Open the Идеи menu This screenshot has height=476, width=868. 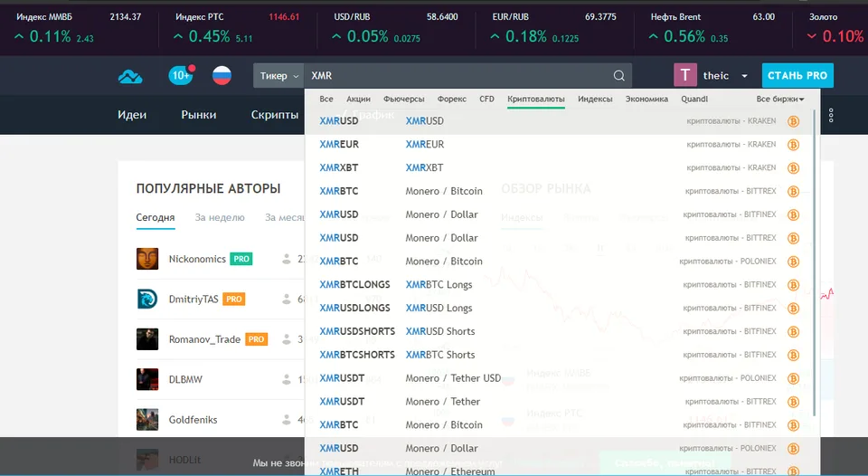(x=132, y=115)
